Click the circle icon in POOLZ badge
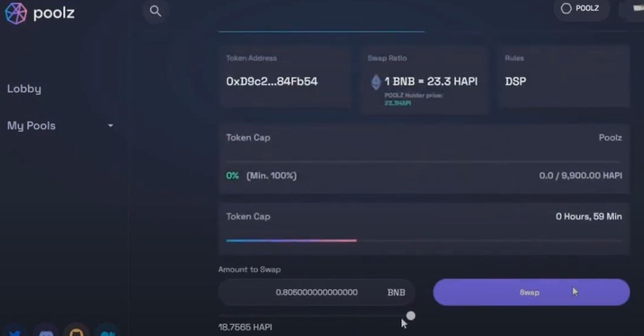Image resolution: width=644 pixels, height=336 pixels. coord(566,8)
